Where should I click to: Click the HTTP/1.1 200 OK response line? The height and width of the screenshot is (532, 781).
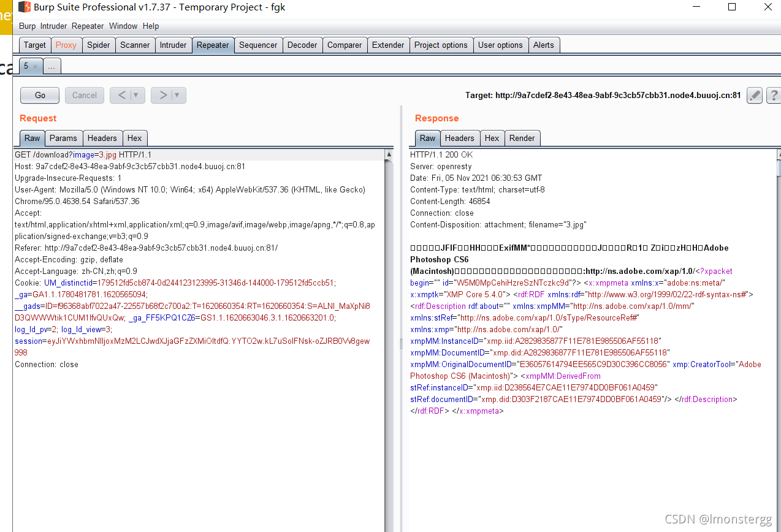(x=441, y=154)
